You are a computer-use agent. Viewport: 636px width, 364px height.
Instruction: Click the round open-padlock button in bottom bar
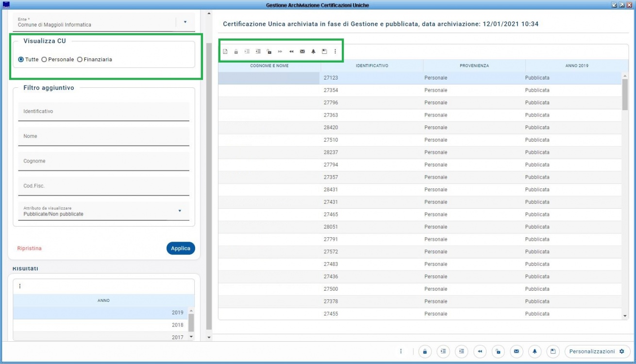tap(498, 351)
